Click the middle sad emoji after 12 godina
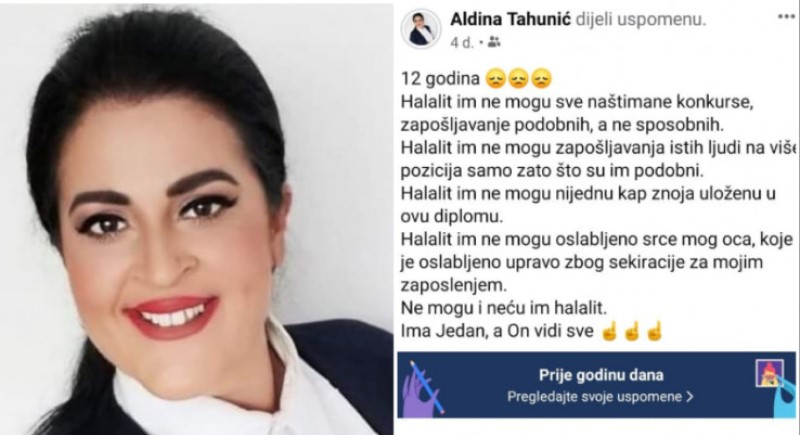 coord(518,79)
